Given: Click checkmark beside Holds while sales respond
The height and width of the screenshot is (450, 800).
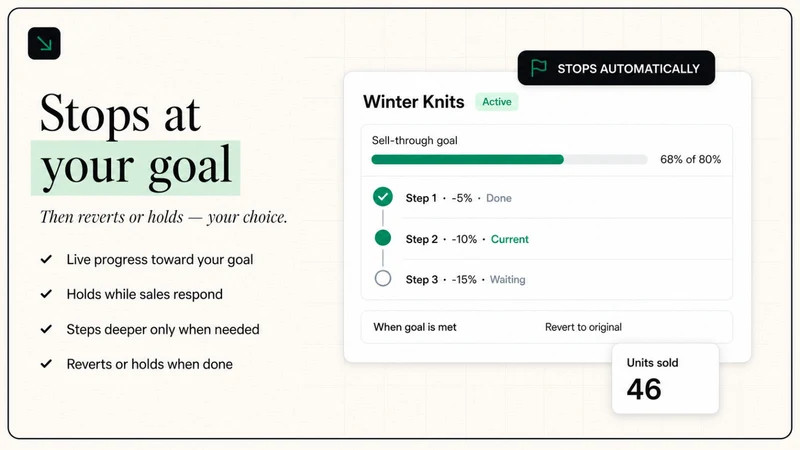Looking at the screenshot, I should [46, 294].
